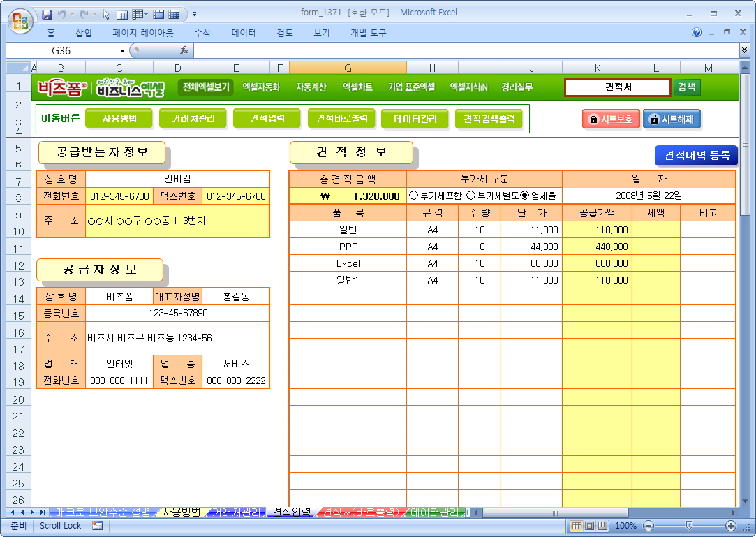Click the zoom in plus icon

tap(731, 526)
